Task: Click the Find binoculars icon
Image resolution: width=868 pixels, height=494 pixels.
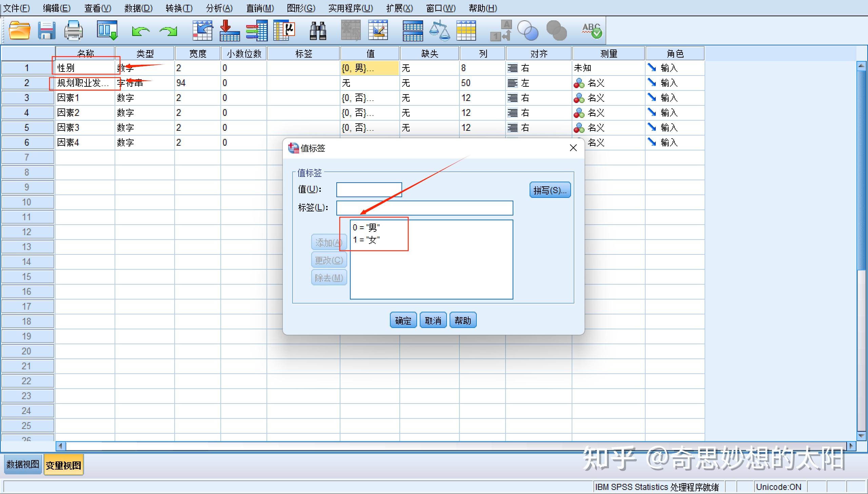Action: pyautogui.click(x=318, y=30)
